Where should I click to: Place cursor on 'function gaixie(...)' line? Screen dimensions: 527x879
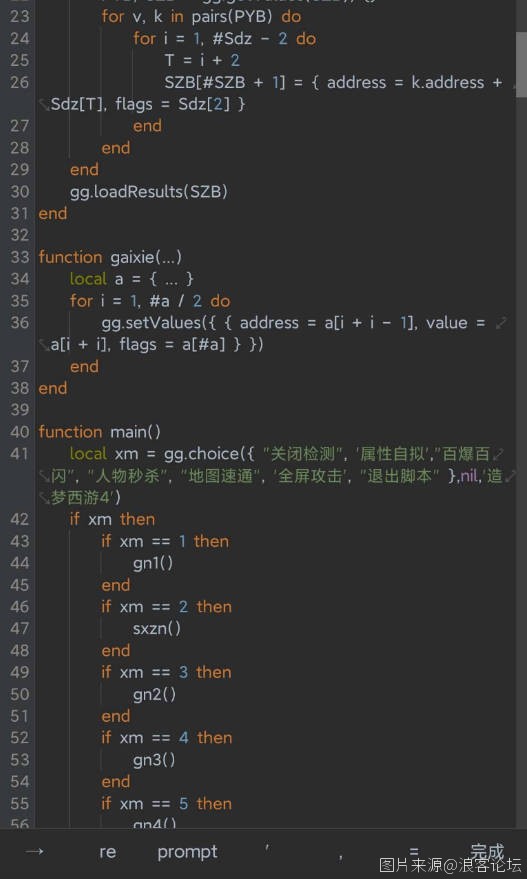110,257
